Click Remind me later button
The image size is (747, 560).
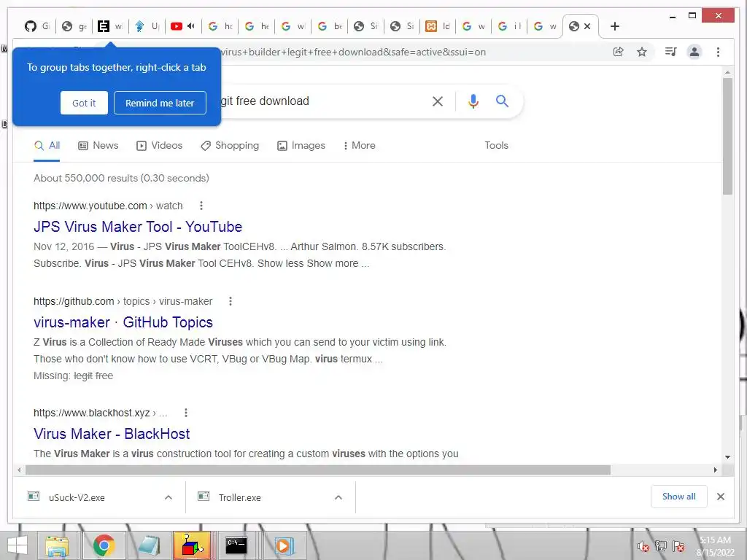coord(160,103)
